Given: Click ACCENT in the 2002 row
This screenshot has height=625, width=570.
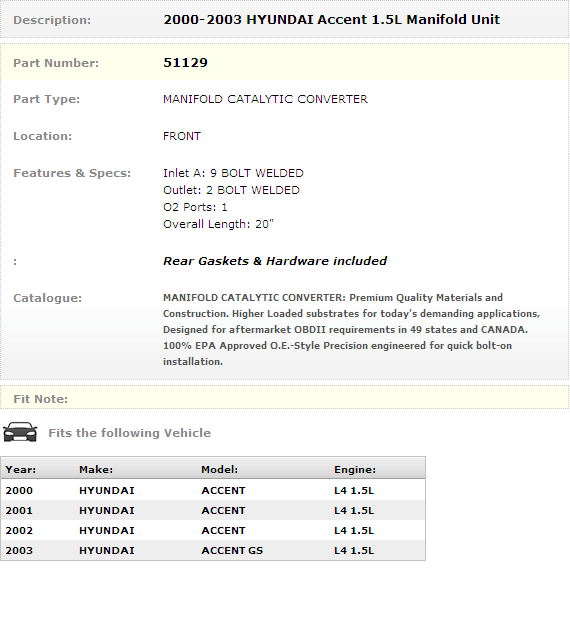Looking at the screenshot, I should click(x=223, y=531).
